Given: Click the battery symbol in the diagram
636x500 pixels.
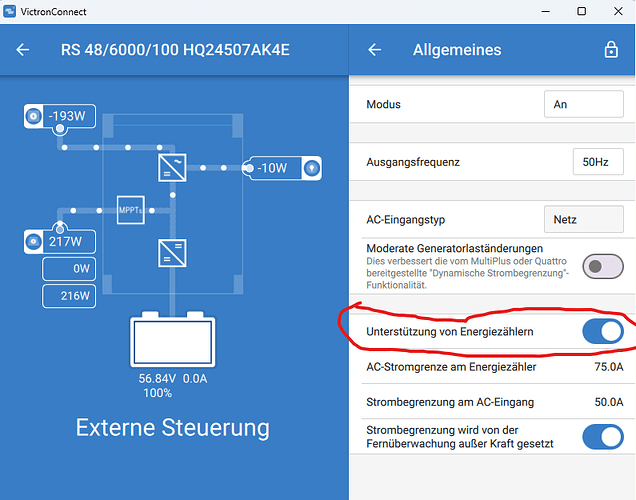Looking at the screenshot, I should tap(173, 339).
